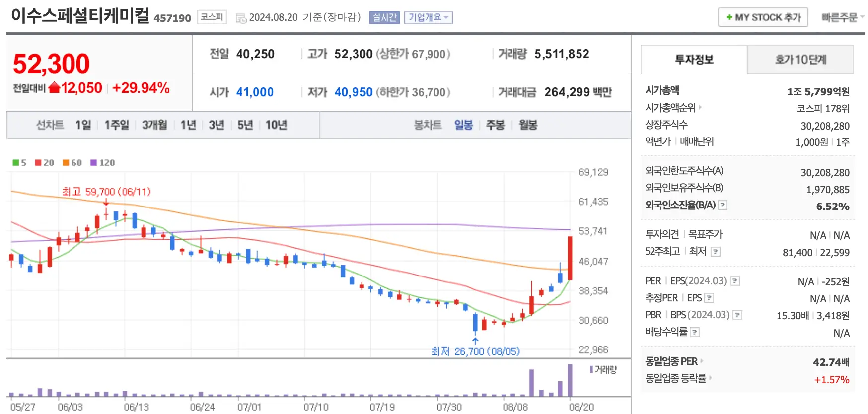Viewport: 868px width, 414px height.
Task: Click the red up-arrow next to 12,050
Action: (54, 88)
